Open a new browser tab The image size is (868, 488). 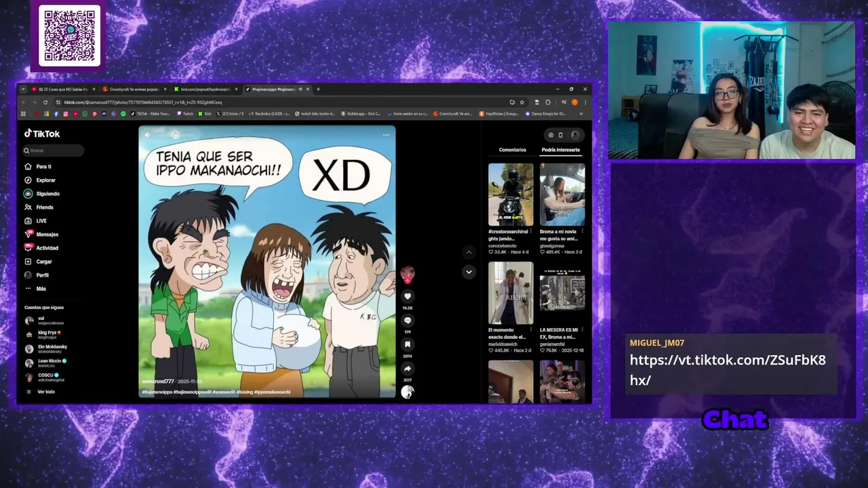tap(318, 89)
